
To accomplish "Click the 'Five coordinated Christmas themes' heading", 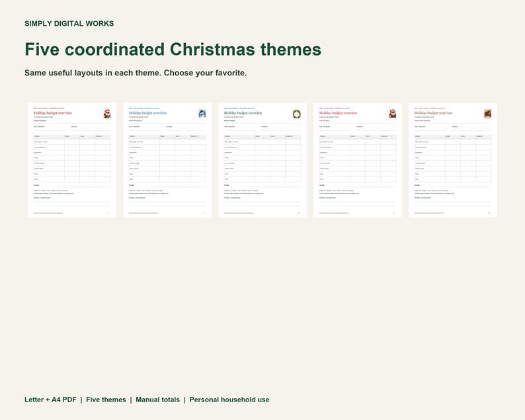I will pos(173,49).
